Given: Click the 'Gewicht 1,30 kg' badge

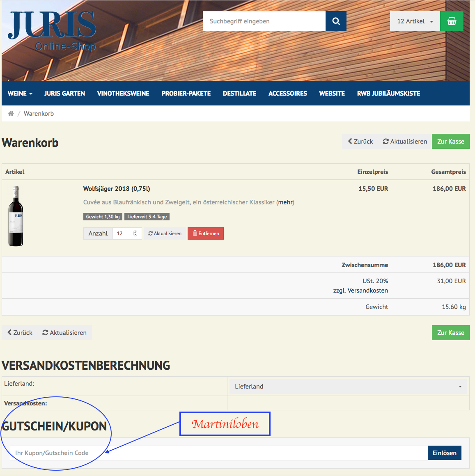Looking at the screenshot, I should 103,217.
